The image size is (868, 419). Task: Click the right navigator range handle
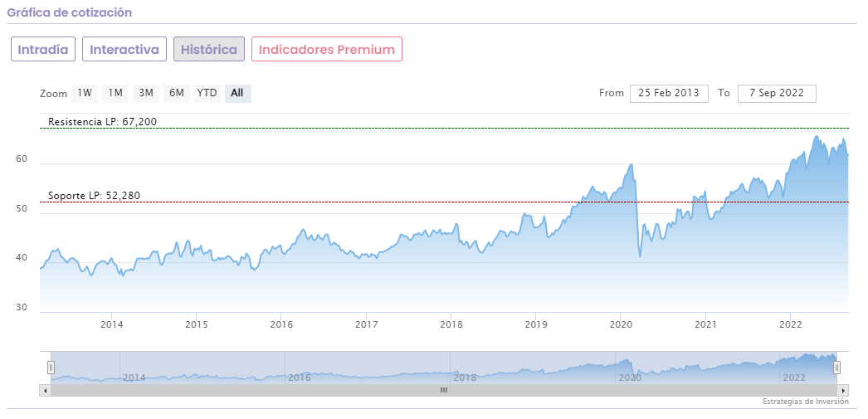click(x=836, y=367)
